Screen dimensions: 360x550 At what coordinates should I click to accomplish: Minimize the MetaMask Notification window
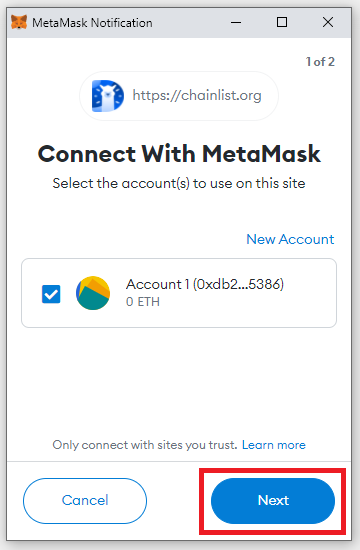click(236, 23)
